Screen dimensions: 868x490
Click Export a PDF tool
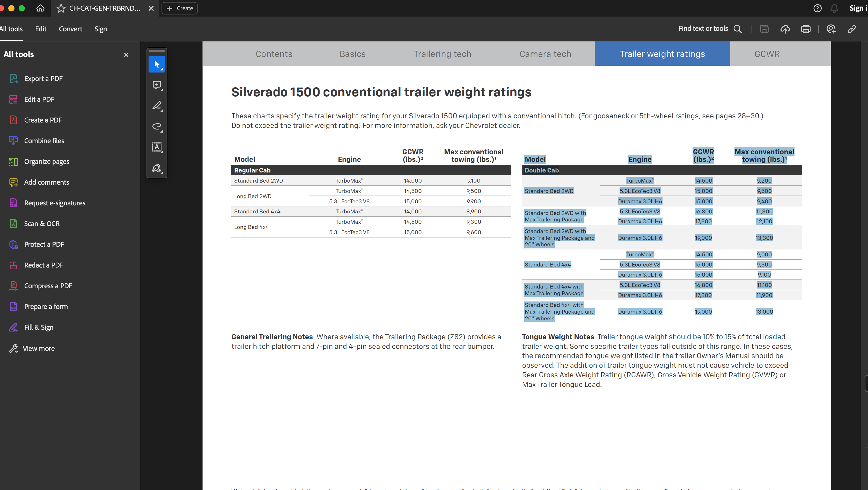[43, 78]
